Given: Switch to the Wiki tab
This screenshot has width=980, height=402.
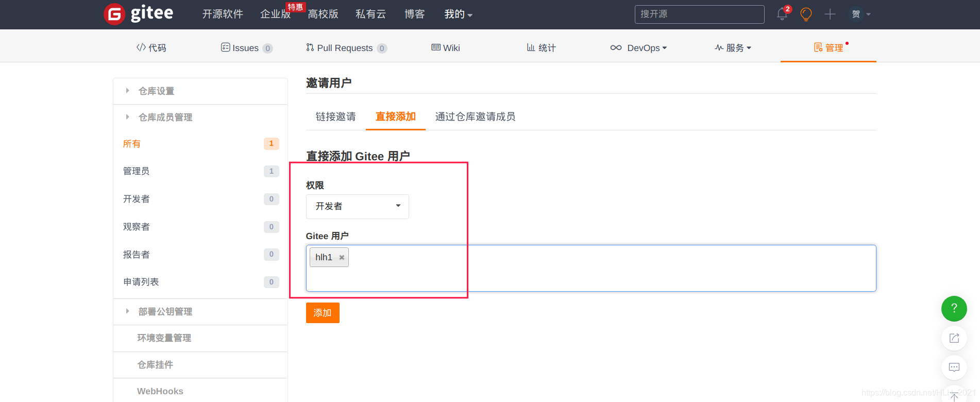Looking at the screenshot, I should click(x=446, y=48).
